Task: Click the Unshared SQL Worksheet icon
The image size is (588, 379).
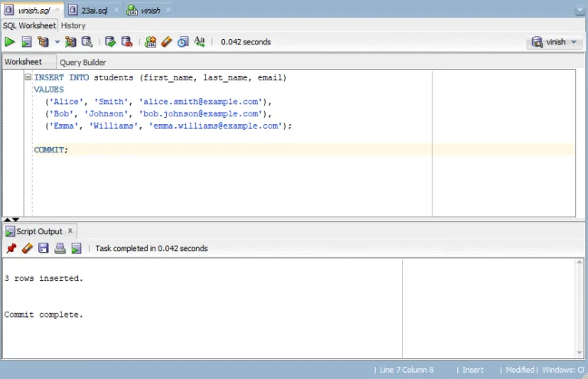Action: point(150,41)
